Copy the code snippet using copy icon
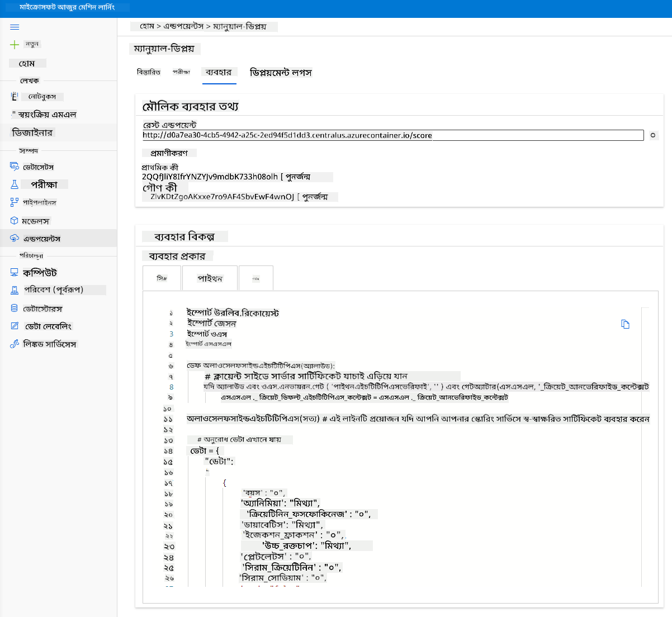Viewport: 672px width, 617px height. (625, 324)
